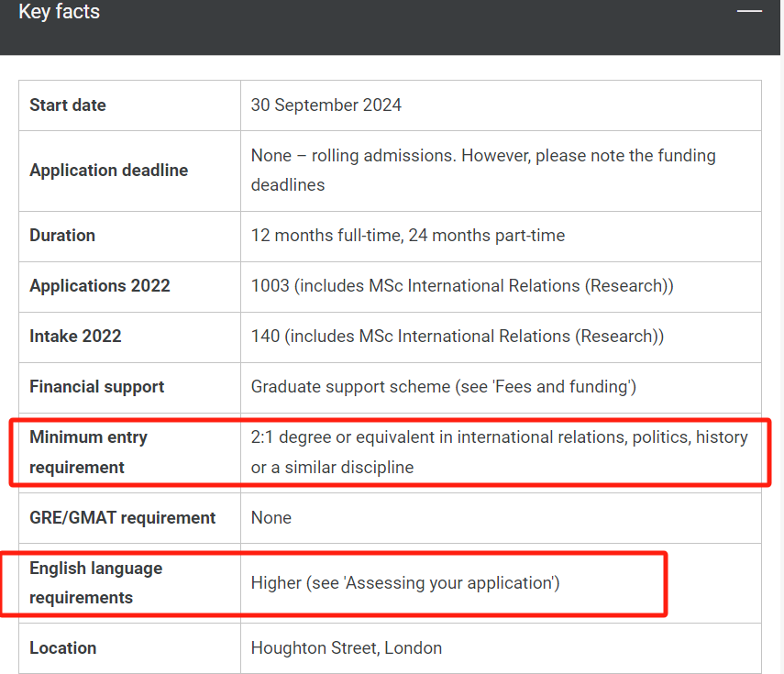Collapse the Key facts section with minus icon
The height and width of the screenshot is (674, 784).
click(749, 11)
